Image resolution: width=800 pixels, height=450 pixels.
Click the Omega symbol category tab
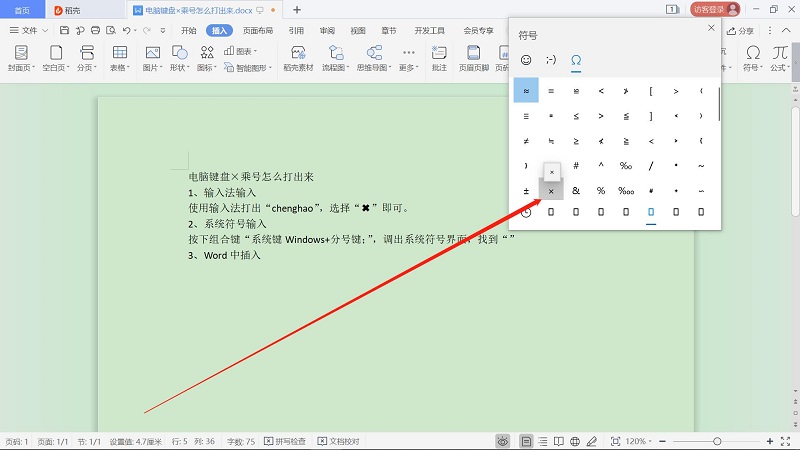576,60
